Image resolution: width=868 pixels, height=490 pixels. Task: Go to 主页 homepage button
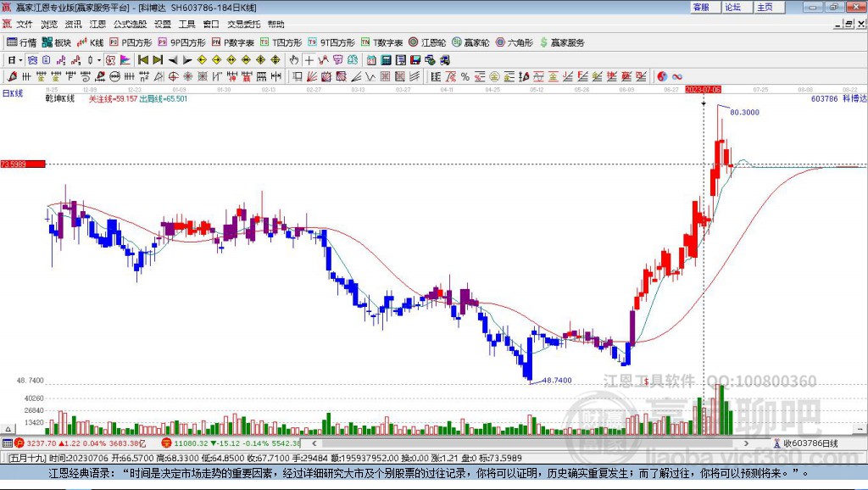click(765, 7)
